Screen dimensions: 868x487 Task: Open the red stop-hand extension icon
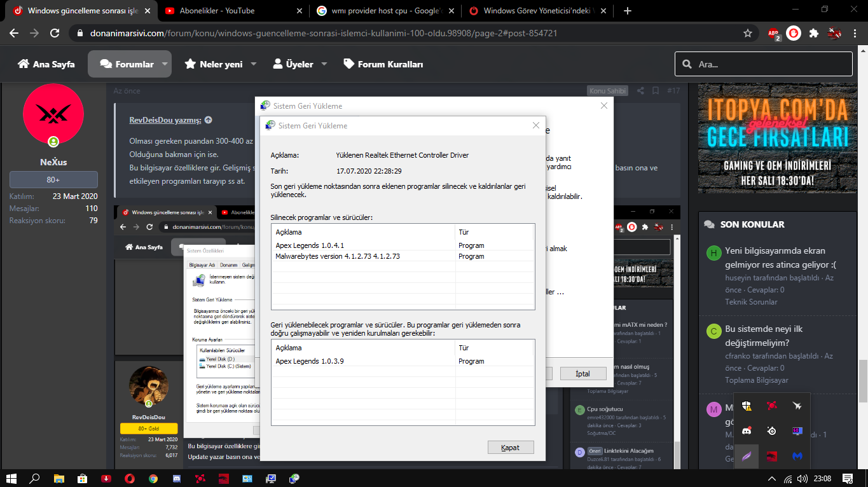click(793, 33)
